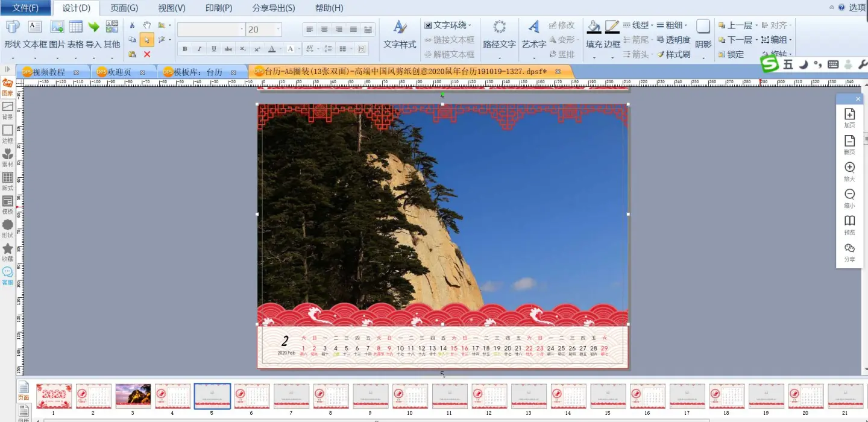Click the cut scissors icon
The height and width of the screenshot is (422, 868).
(132, 25)
